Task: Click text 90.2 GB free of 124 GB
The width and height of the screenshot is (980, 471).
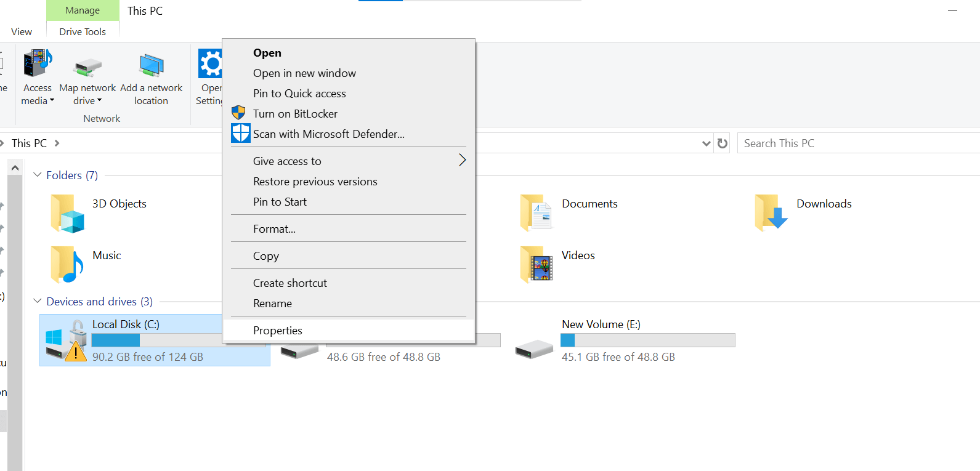Action: tap(148, 357)
